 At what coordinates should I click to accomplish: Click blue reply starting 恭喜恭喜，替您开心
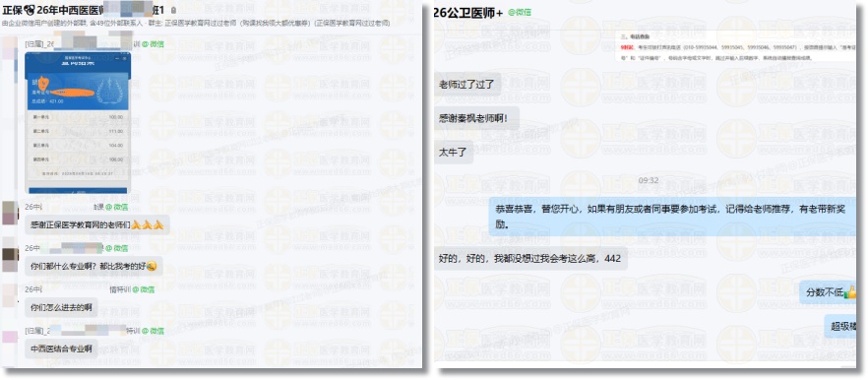672,217
